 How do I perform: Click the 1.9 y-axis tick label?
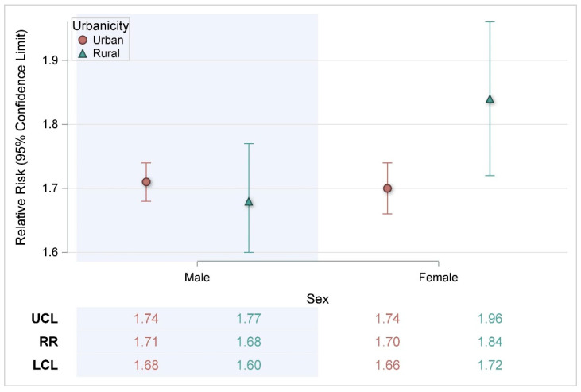[x=50, y=60]
